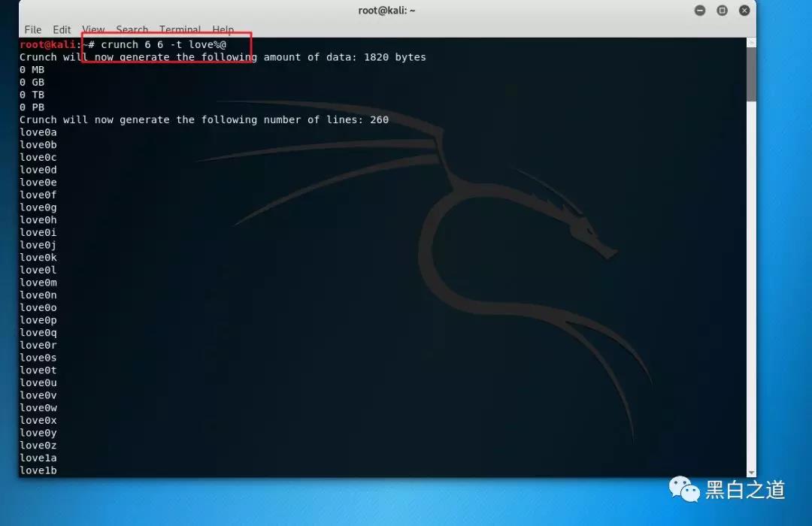Viewport: 812px width, 526px height.
Task: Click the line 0 MB
Action: click(32, 69)
